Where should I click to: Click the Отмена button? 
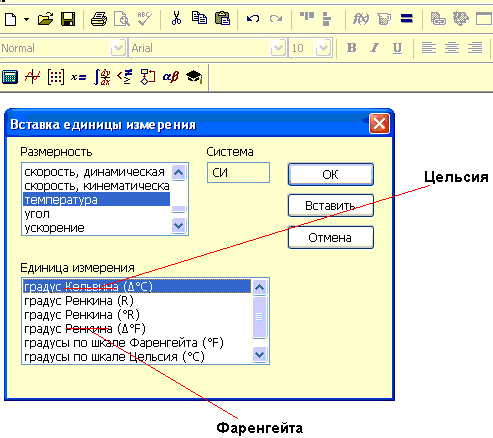click(331, 238)
